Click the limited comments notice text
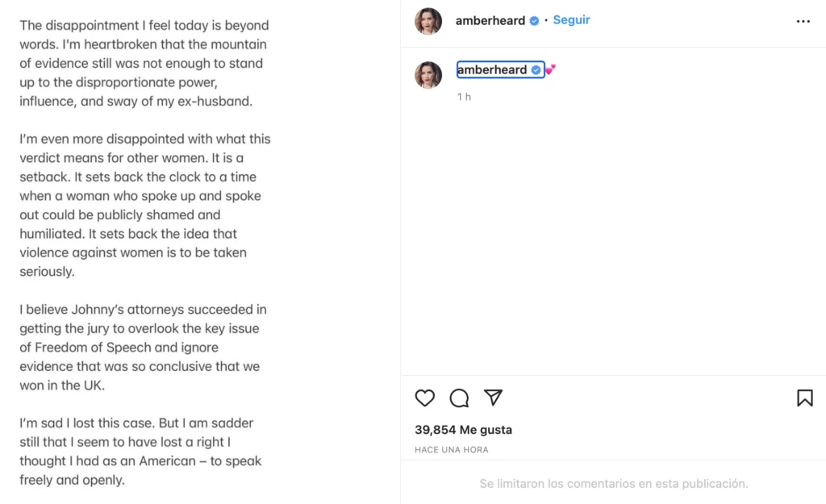Image resolution: width=826 pixels, height=504 pixels. coord(614,484)
